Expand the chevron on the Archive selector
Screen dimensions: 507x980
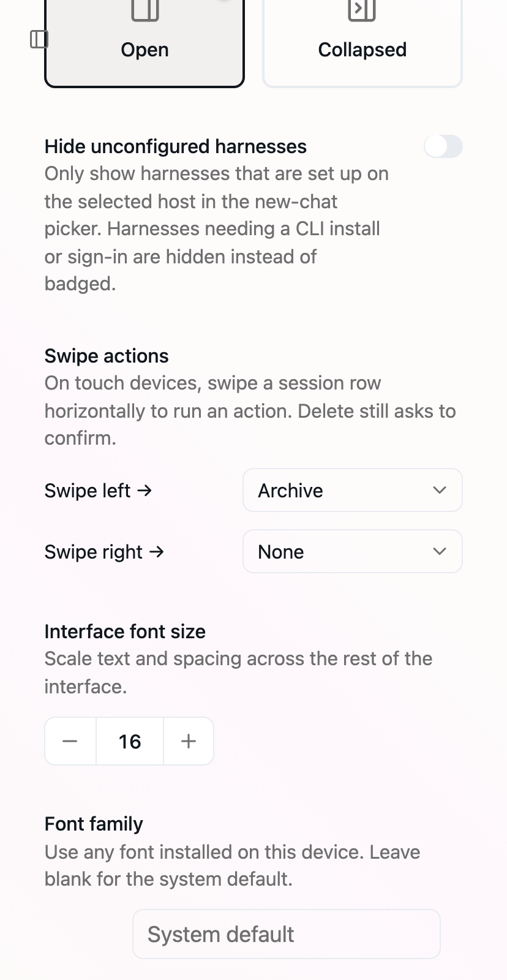tap(440, 490)
